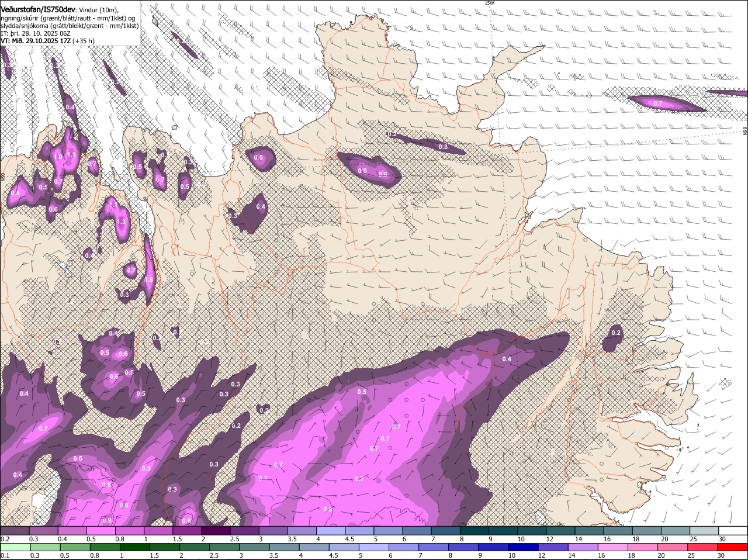Image resolution: width=748 pixels, height=560 pixels.
Task: Pick the pale grey swatch above 25 in the upper legend
Action: [x=705, y=531]
